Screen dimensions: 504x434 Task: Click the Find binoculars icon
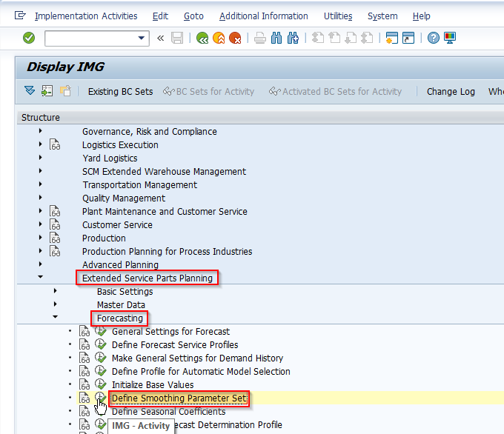coord(276,39)
